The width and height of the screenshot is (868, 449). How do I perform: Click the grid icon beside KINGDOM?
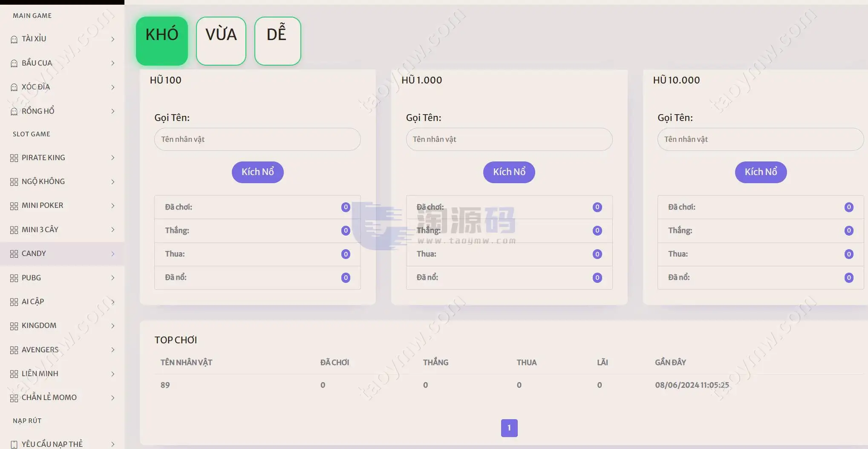tap(14, 326)
